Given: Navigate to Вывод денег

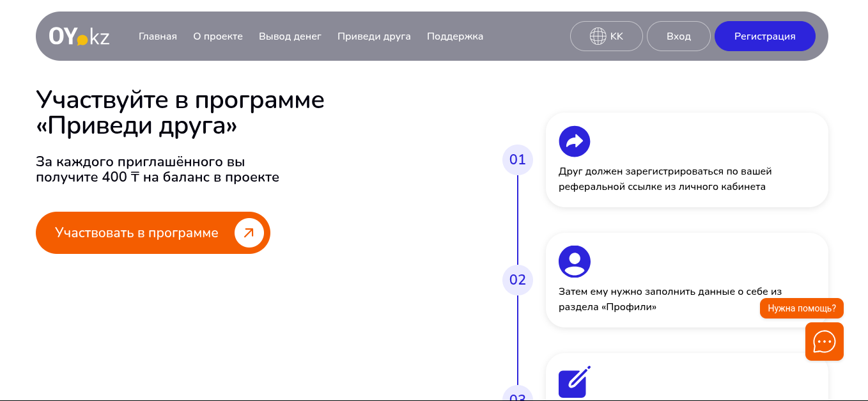Looking at the screenshot, I should [290, 36].
